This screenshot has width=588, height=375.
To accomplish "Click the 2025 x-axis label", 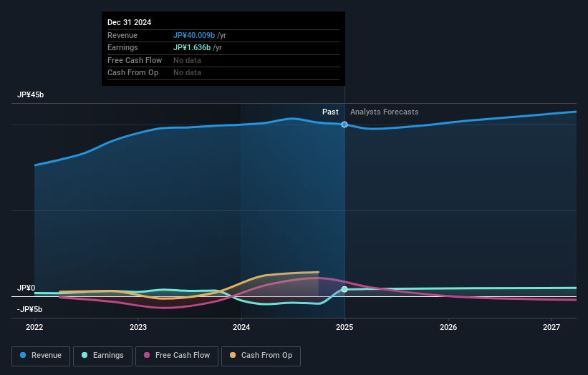I will 344,327.
